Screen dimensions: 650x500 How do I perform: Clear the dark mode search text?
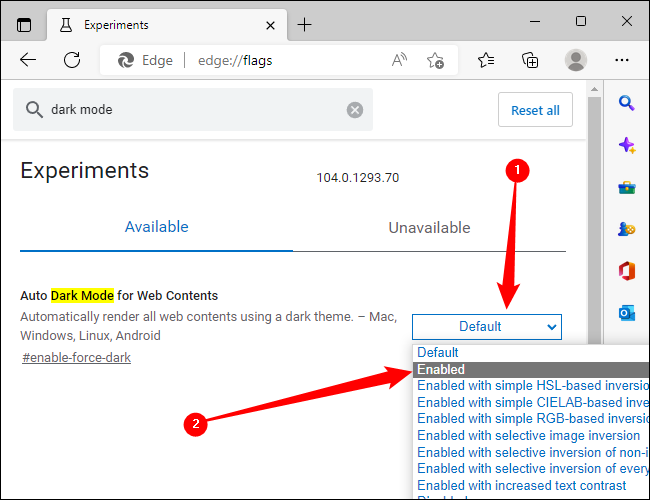click(x=355, y=110)
